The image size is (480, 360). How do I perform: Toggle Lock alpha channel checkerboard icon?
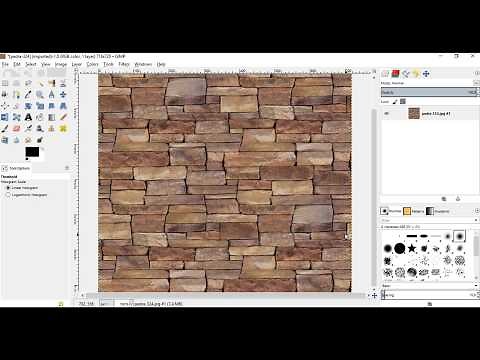[403, 101]
